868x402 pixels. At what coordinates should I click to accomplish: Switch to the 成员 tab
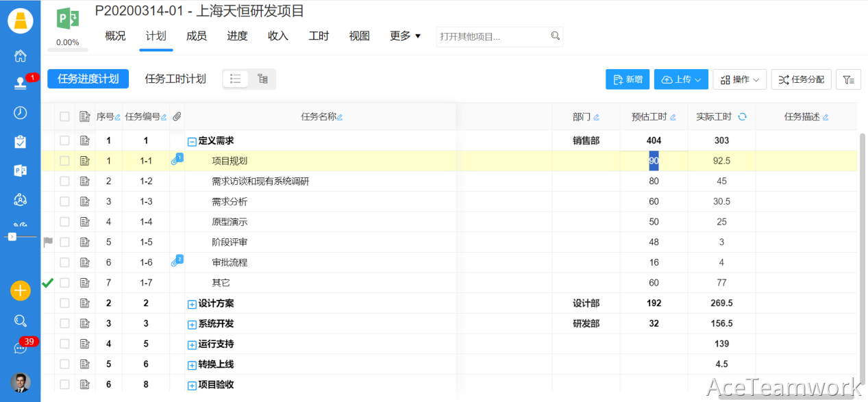pos(197,36)
